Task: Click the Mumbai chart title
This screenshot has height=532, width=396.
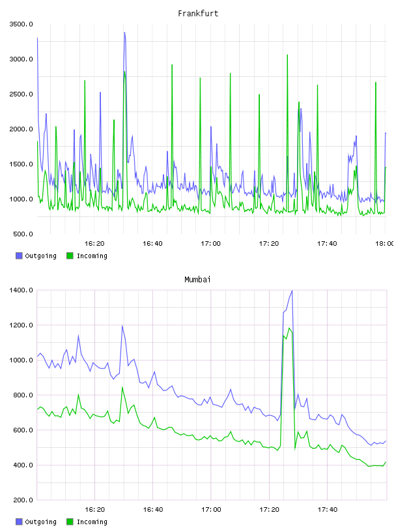Action: (x=197, y=280)
